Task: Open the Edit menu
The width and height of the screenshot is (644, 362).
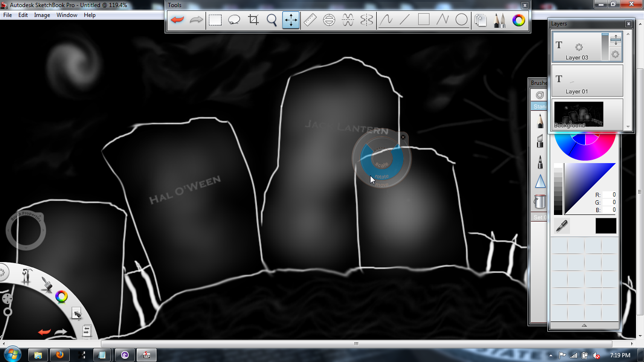Action: click(x=23, y=15)
